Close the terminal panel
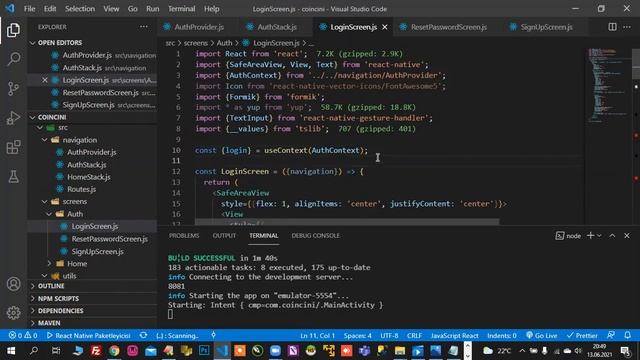The image size is (640, 360). coord(627,236)
